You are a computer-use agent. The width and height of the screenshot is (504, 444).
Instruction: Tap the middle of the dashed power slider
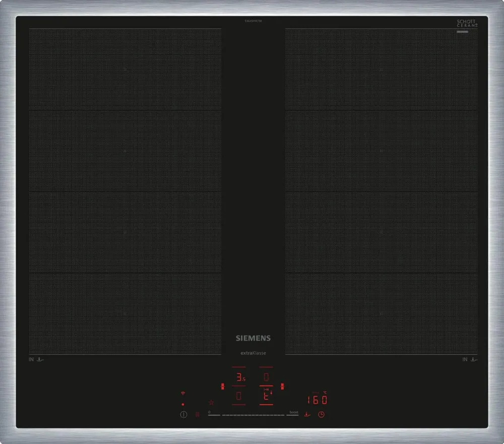pyautogui.click(x=254, y=415)
